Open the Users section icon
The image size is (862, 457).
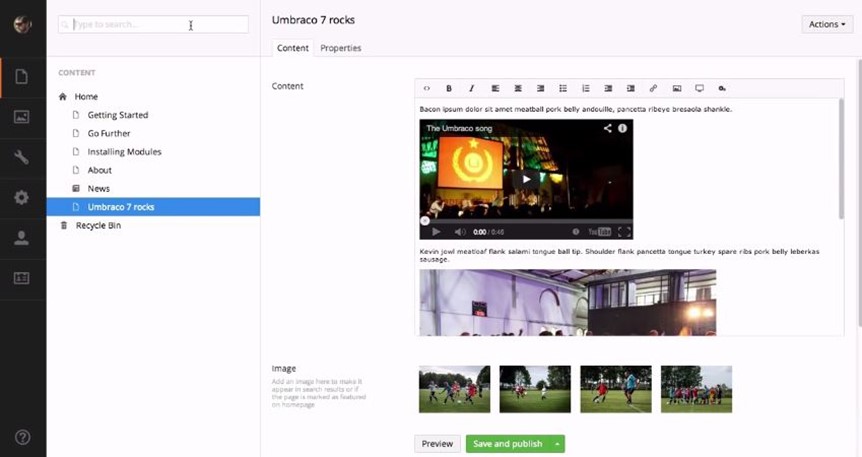click(21, 238)
